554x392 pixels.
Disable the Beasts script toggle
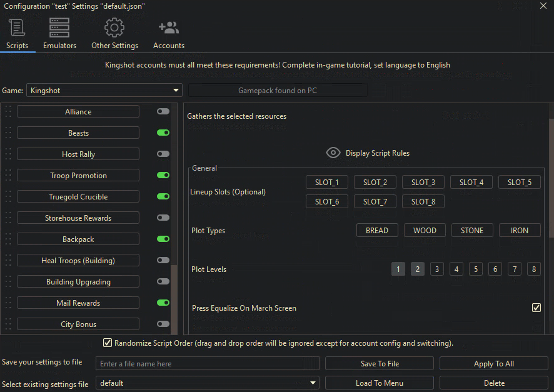pos(163,133)
